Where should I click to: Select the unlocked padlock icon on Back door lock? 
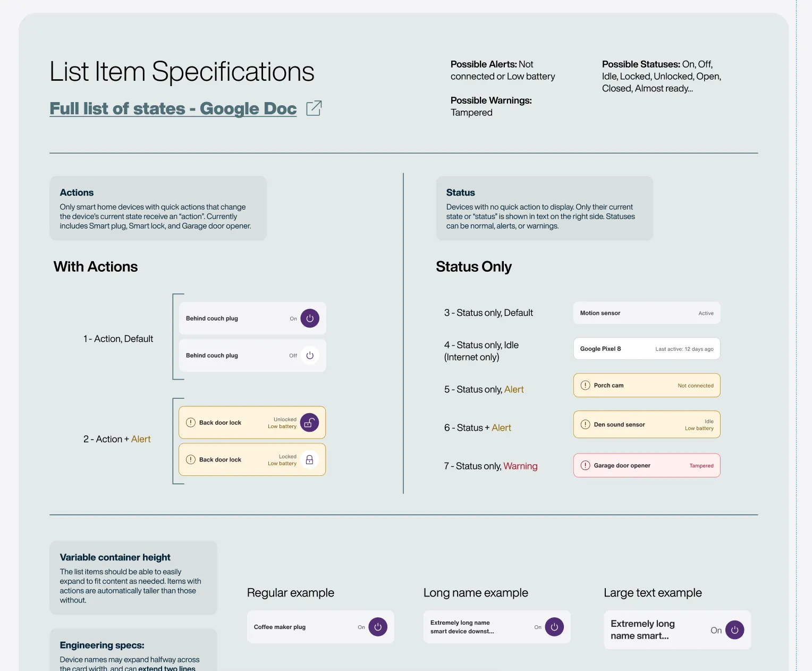pos(309,422)
